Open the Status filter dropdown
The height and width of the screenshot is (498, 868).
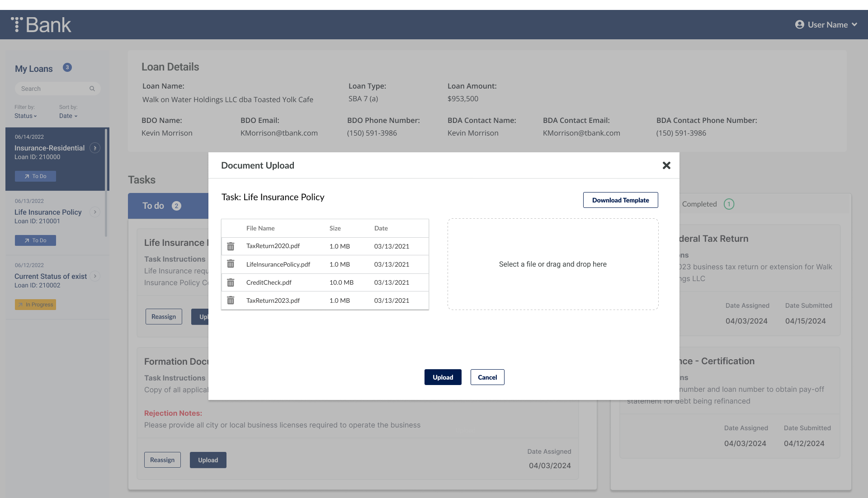[x=25, y=116]
